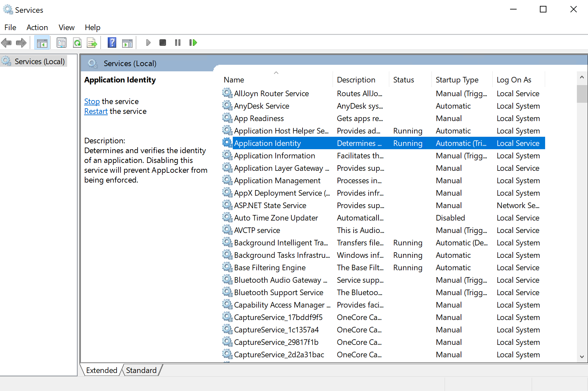Click the Pause Service icon
The width and height of the screenshot is (588, 391).
pyautogui.click(x=178, y=43)
